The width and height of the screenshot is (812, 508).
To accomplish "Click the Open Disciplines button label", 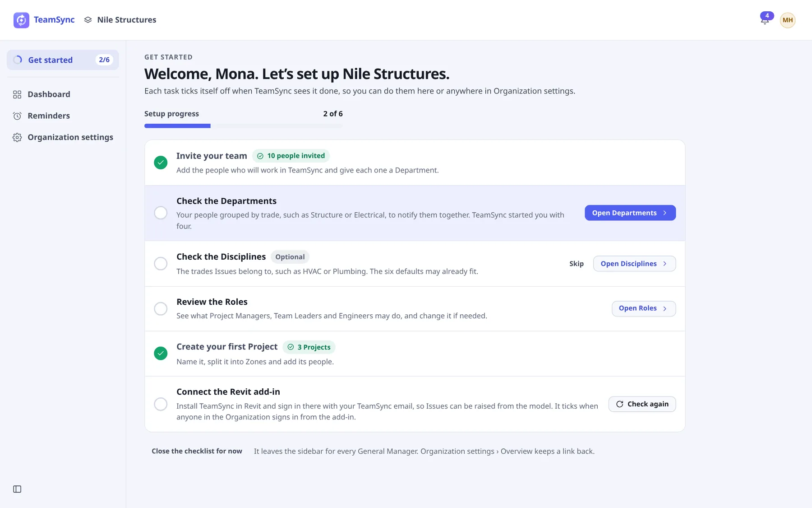I will 628,264.
